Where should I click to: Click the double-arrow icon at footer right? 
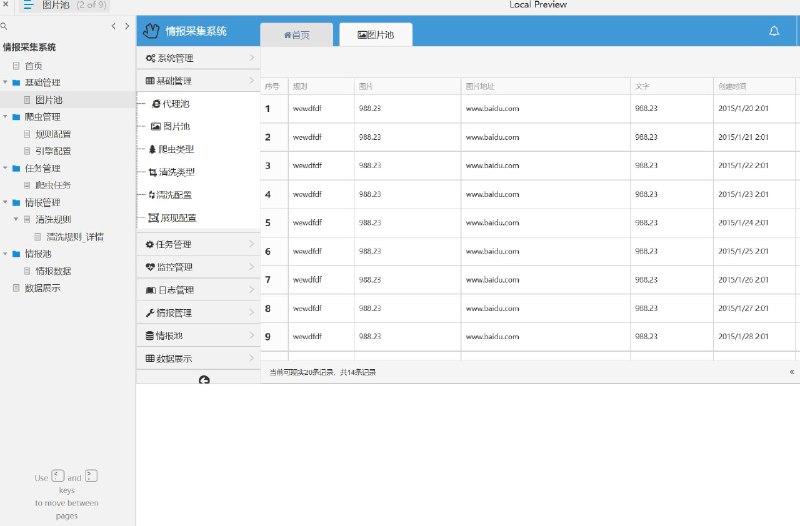[792, 372]
